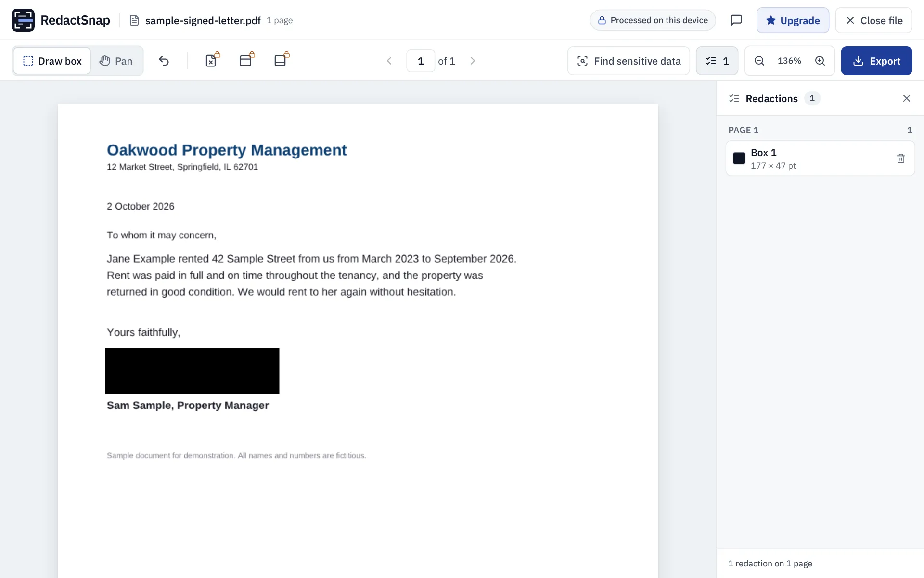This screenshot has height=578, width=924.
Task: Click the 136% zoom level value
Action: pyautogui.click(x=789, y=61)
